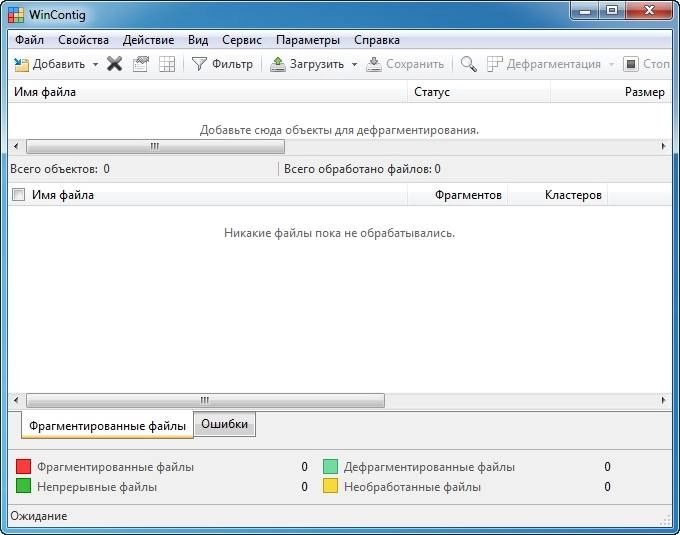The width and height of the screenshot is (680, 535).
Task: Sort upper list by Статус column
Action: tap(479, 92)
